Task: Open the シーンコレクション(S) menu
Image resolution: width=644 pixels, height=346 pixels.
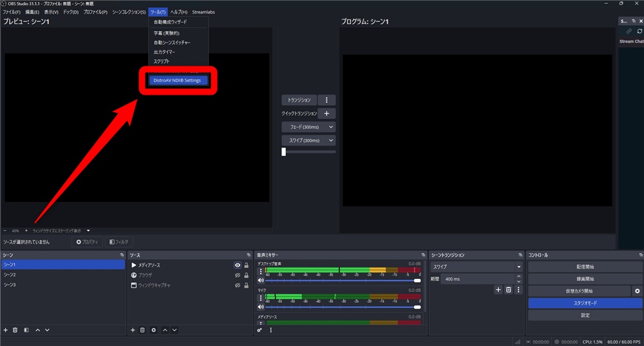Action: [129, 12]
